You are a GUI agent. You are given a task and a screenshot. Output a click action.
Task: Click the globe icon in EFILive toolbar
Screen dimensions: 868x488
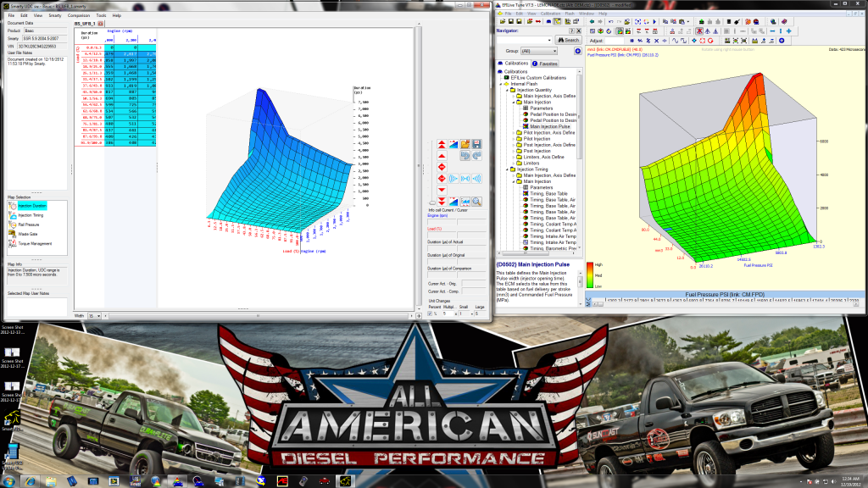[773, 21]
